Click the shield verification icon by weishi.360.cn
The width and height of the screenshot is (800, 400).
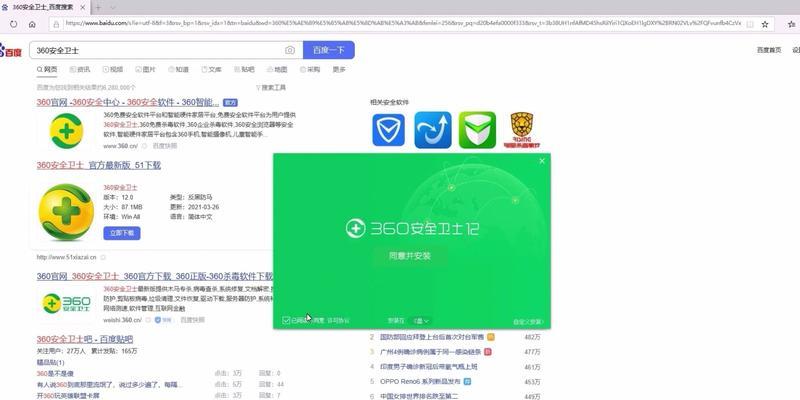tap(158, 320)
